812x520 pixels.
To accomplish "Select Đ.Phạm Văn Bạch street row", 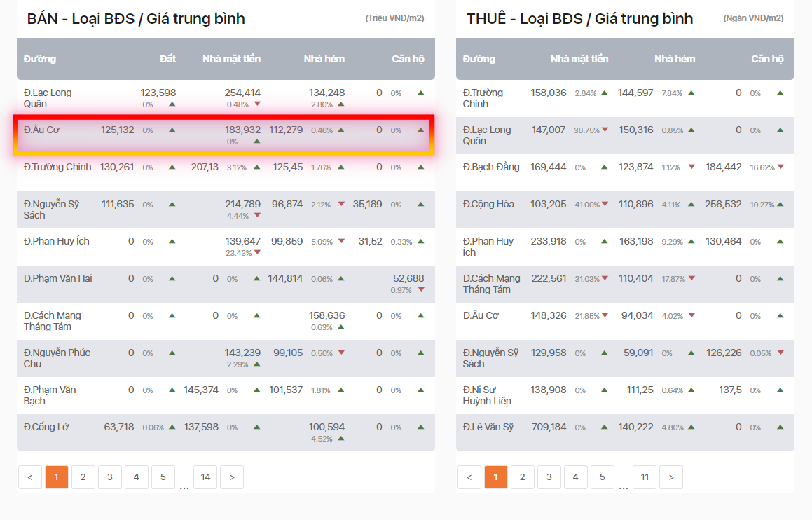I will coord(226,396).
